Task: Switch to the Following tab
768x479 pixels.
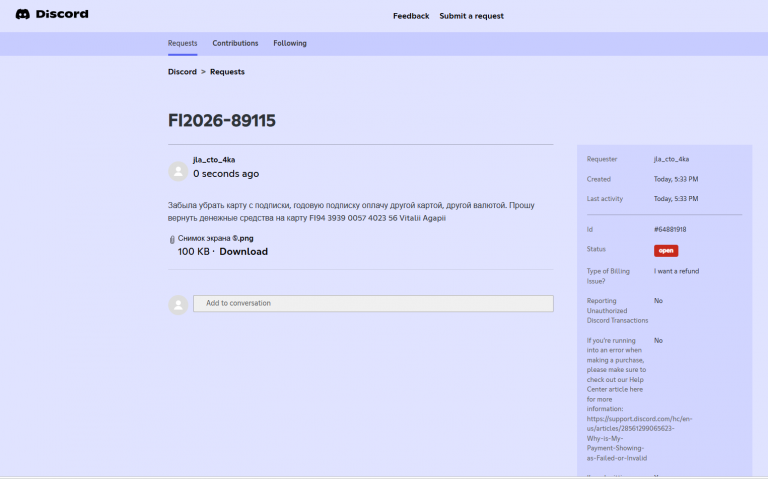Action: coord(290,44)
